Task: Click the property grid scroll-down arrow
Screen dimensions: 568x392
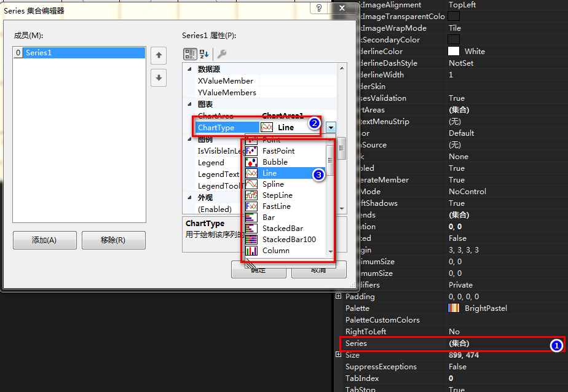Action: 342,209
